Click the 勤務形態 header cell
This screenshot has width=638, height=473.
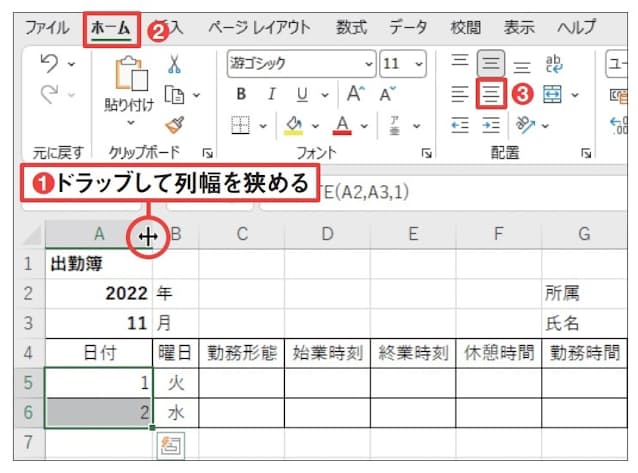coord(242,353)
